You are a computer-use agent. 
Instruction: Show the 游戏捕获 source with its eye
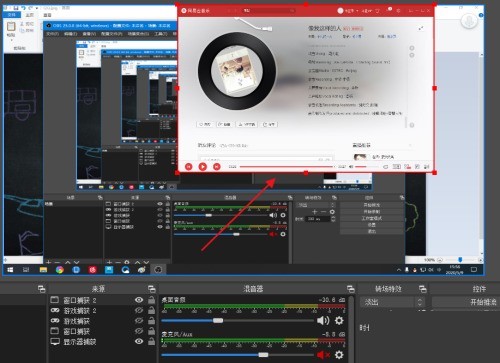[x=139, y=321]
